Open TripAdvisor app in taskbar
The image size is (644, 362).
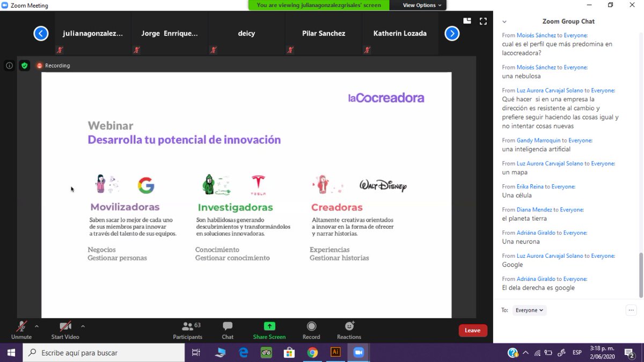(x=267, y=353)
